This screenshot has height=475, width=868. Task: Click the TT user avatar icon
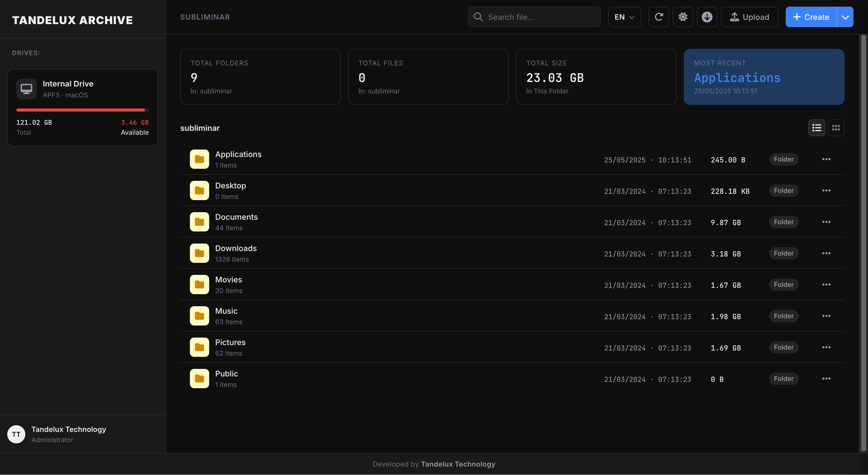pyautogui.click(x=16, y=435)
